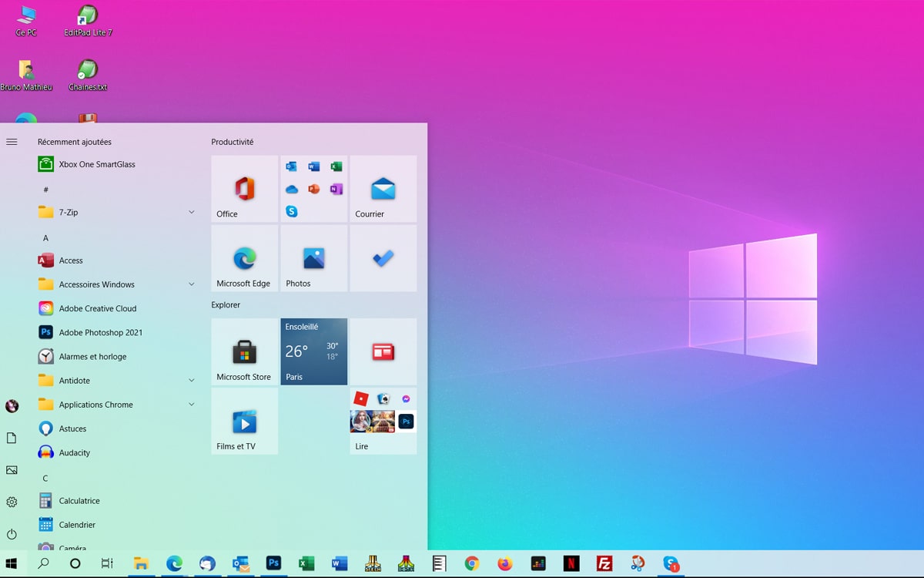Launch Audacity from the app list
The image size is (924, 578).
click(117, 452)
